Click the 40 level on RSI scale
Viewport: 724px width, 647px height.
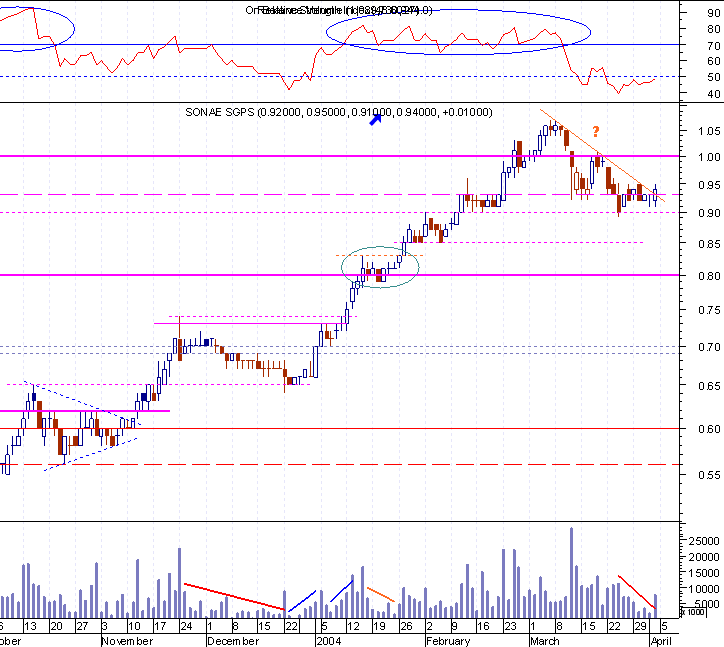713,94
